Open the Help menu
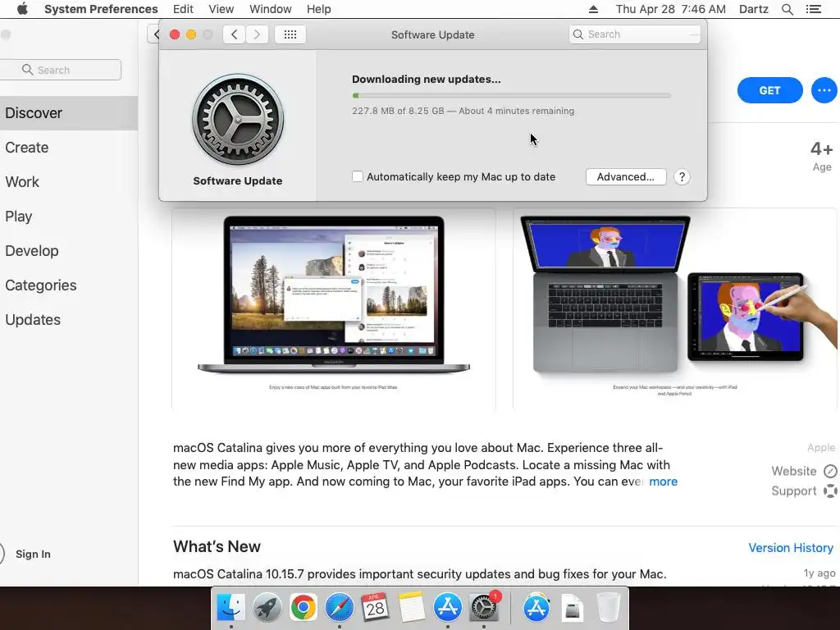Screen dimensions: 840x630 click(319, 9)
